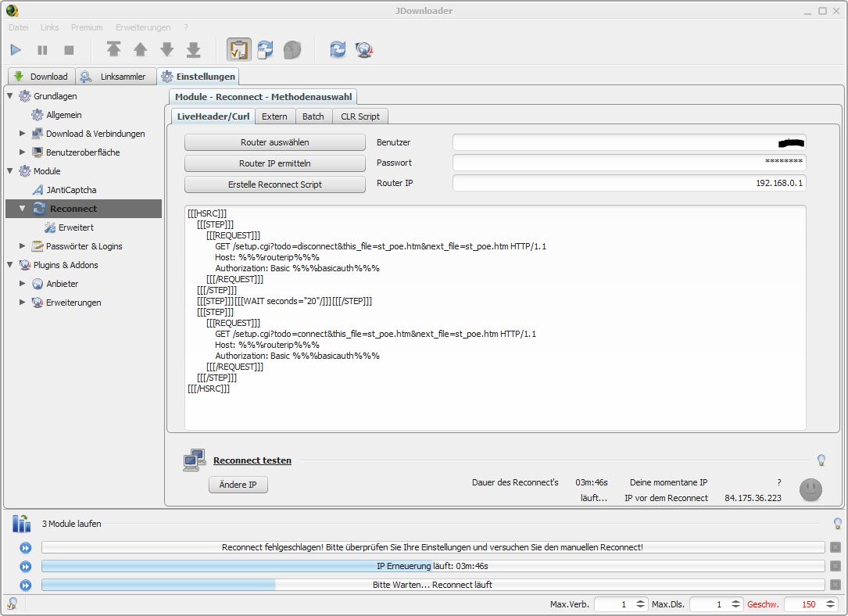Collapse the Module tree node
Viewport: 848px width, 616px height.
[x=9, y=171]
